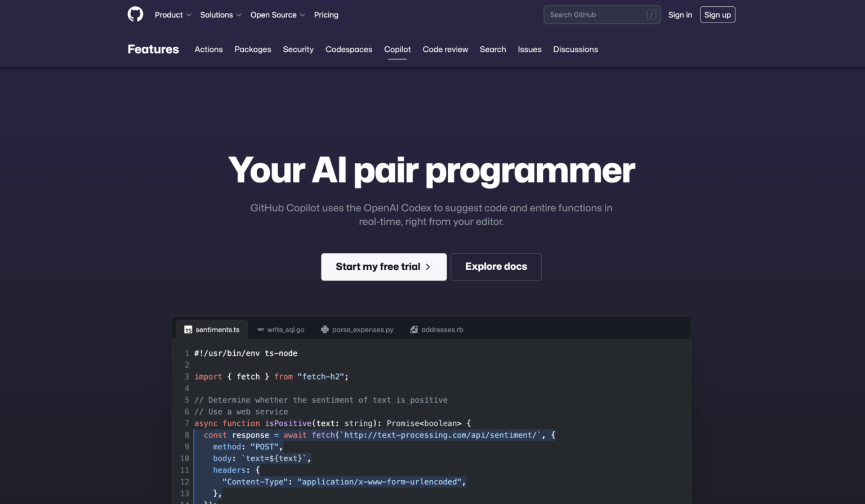865x504 pixels.
Task: Click Start my free trial
Action: coord(384,266)
